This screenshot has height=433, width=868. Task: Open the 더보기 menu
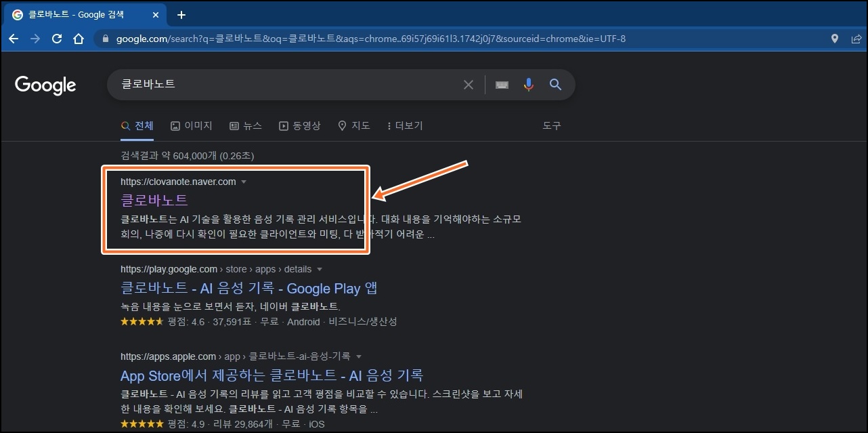coord(405,125)
